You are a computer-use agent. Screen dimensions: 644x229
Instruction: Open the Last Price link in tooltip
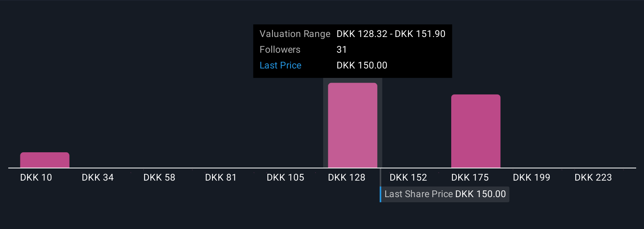tap(280, 65)
